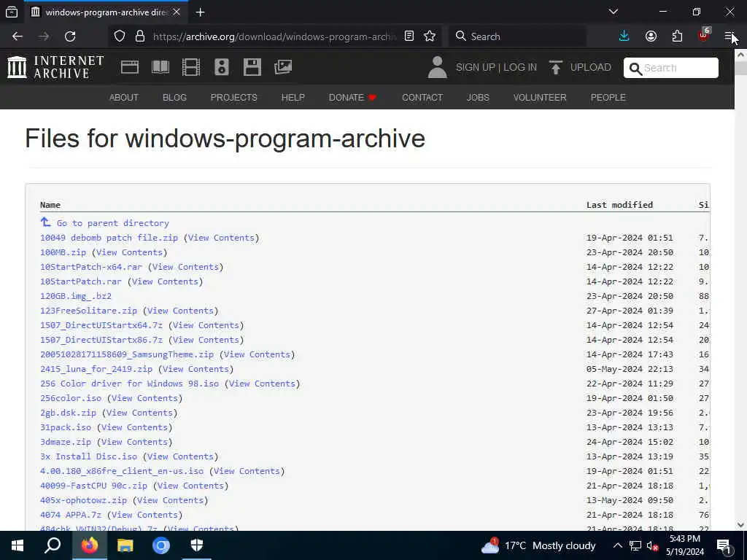Reload the page
Image resolution: width=747 pixels, height=560 pixels.
pyautogui.click(x=70, y=36)
